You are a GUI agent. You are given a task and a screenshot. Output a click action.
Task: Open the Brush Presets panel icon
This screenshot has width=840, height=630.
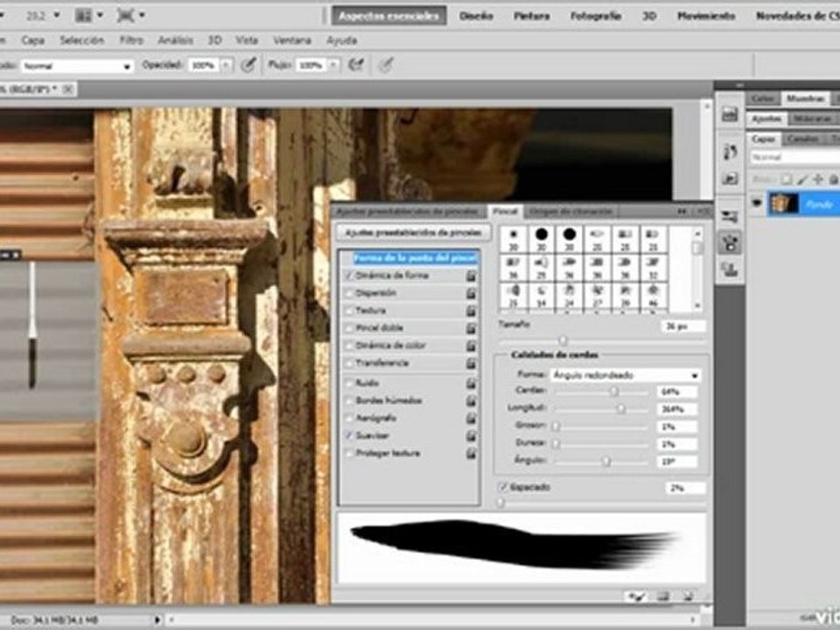(730, 216)
